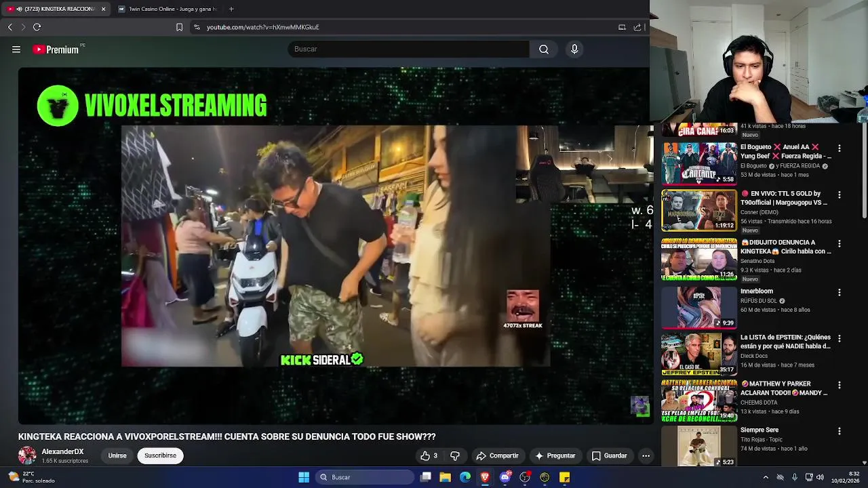Open EN VIVO TTL 5 GOLD thumbnail
868x488 pixels.
point(699,210)
